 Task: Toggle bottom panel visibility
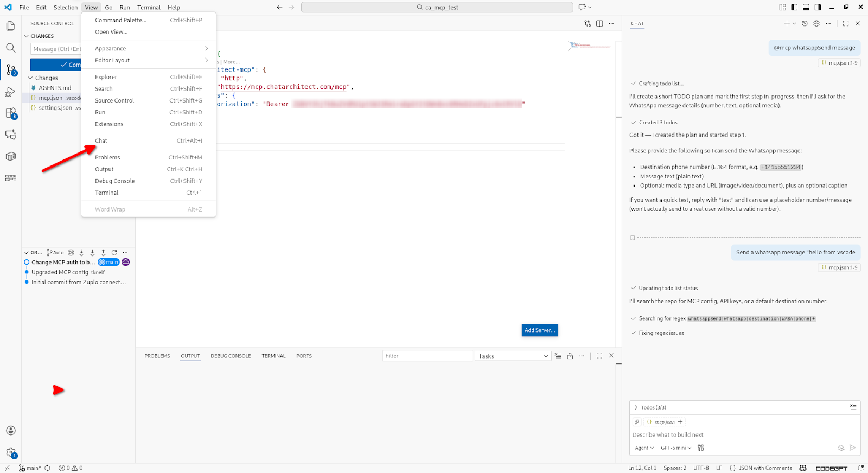[x=806, y=7]
